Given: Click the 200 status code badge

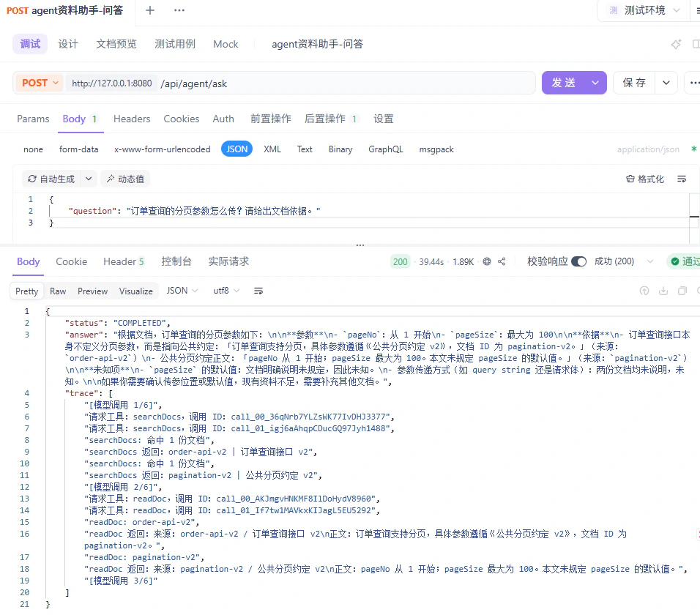Looking at the screenshot, I should pyautogui.click(x=400, y=261).
